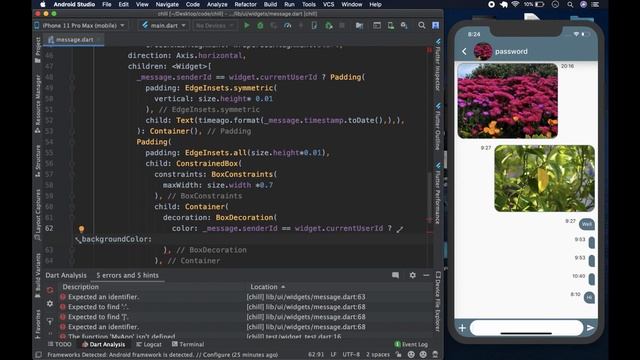The image size is (640, 360).
Task: Open the TODO tool tab
Action: (60, 344)
